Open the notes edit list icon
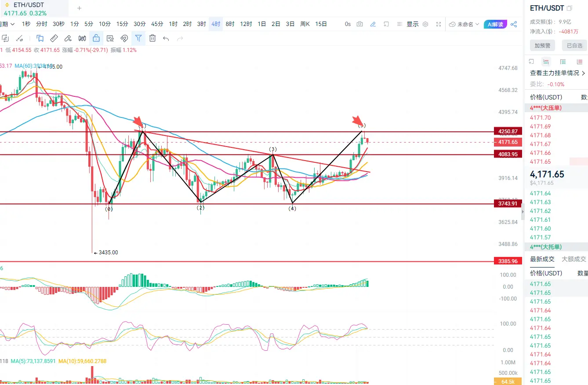Screen dimensions: 588x385 110,38
